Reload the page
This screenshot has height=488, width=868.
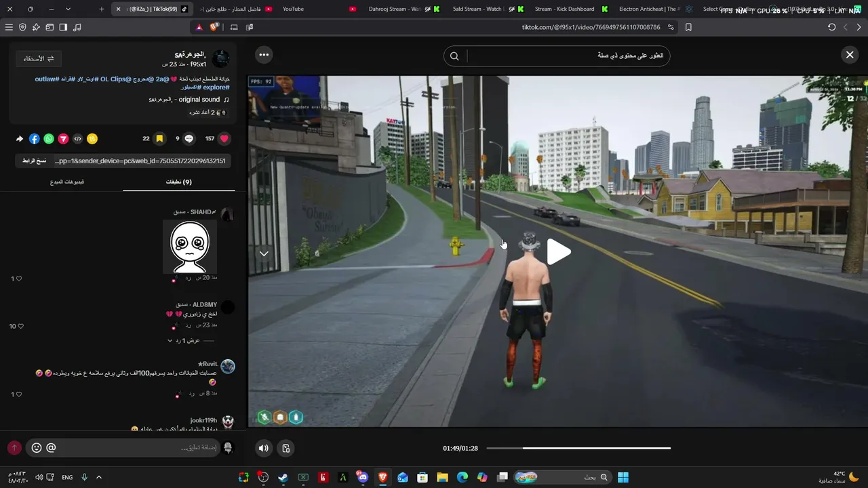click(832, 27)
